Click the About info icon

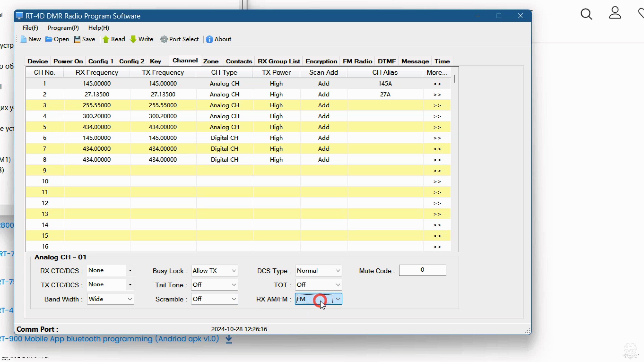coord(209,39)
